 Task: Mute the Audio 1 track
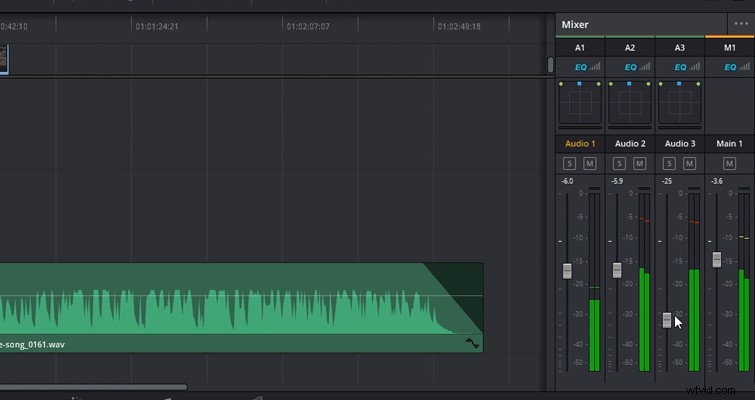[590, 164]
